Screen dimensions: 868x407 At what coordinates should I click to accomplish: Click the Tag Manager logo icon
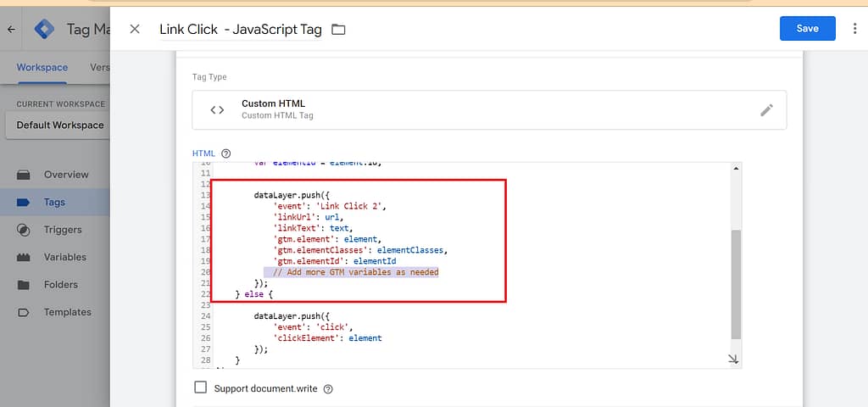44,29
